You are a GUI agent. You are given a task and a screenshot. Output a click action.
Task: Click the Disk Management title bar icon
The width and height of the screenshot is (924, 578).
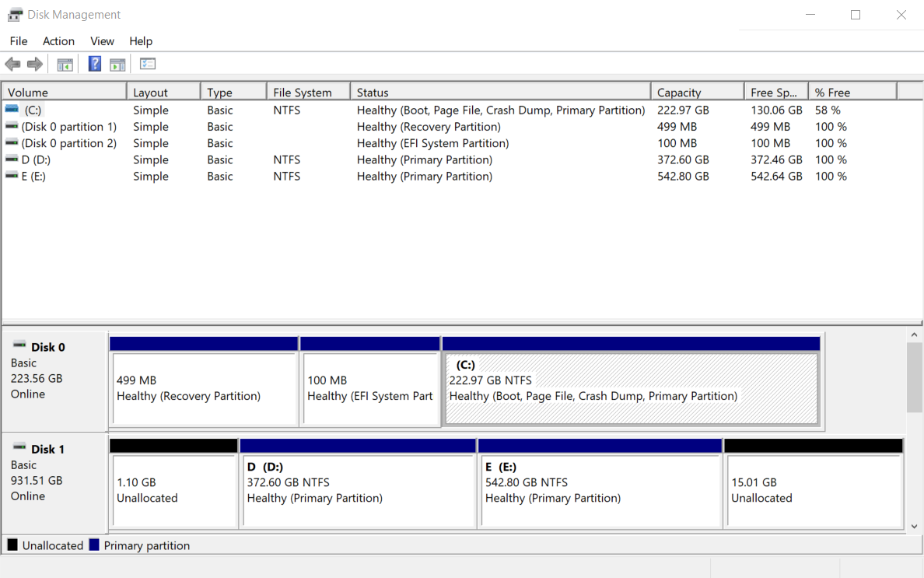tap(16, 15)
